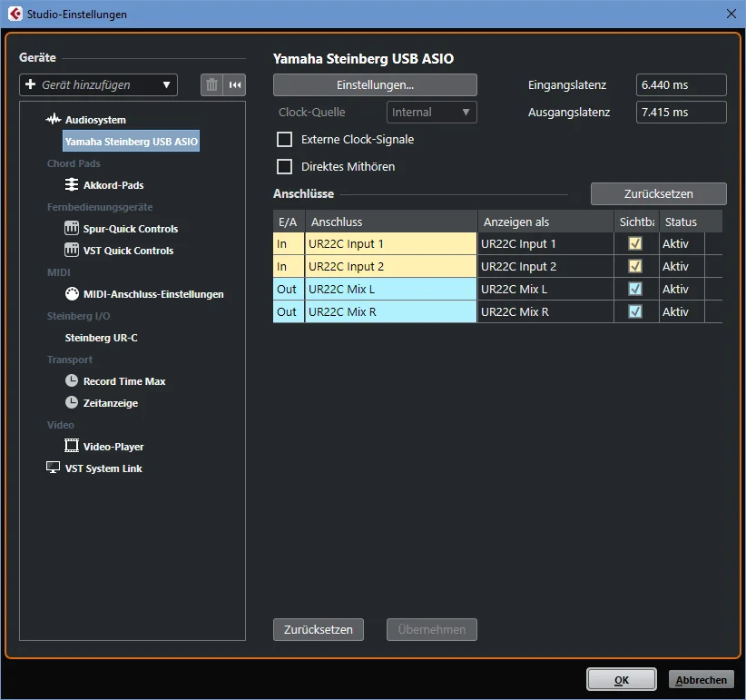Click Abbrechen to cancel
Viewport: 746px width, 700px height.
coord(702,680)
